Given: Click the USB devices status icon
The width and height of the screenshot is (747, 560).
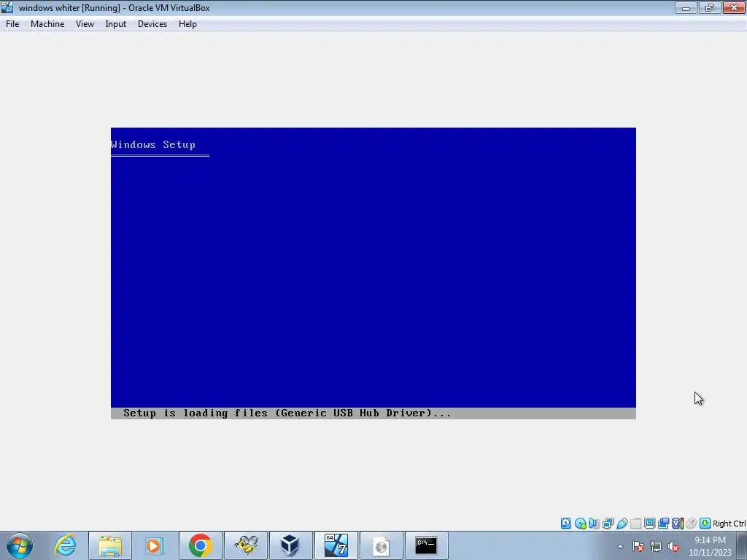Looking at the screenshot, I should (x=622, y=524).
